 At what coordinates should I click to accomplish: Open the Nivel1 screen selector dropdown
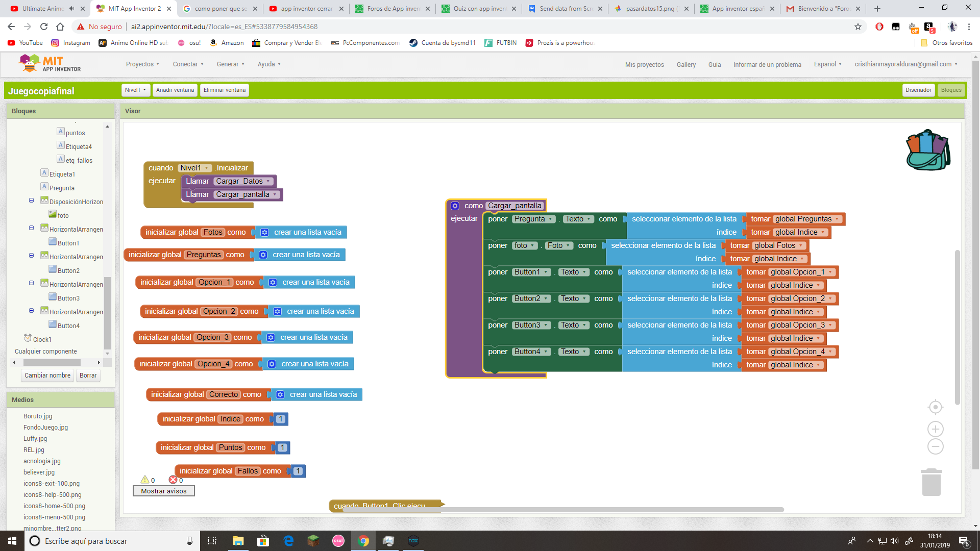pyautogui.click(x=135, y=90)
